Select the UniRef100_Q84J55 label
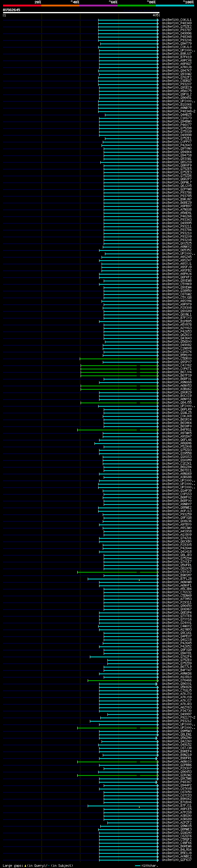Viewport: 197px width, 868px height. coord(176,403)
